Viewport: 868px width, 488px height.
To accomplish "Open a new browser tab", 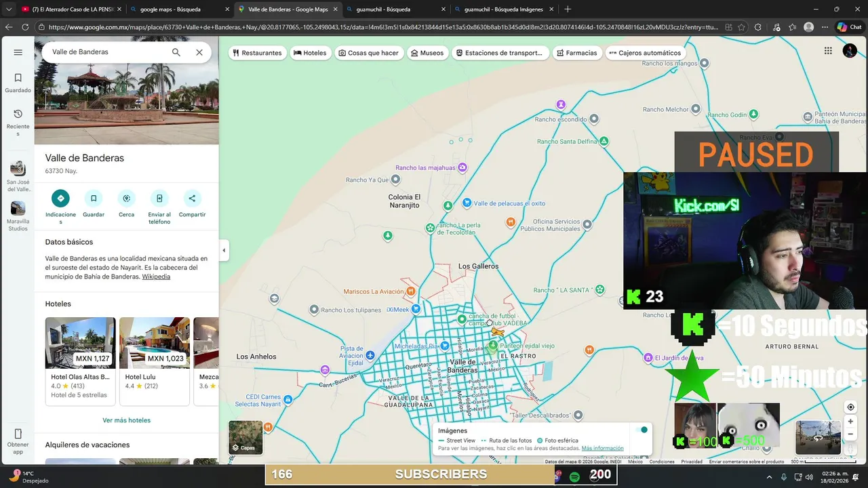I will [568, 9].
